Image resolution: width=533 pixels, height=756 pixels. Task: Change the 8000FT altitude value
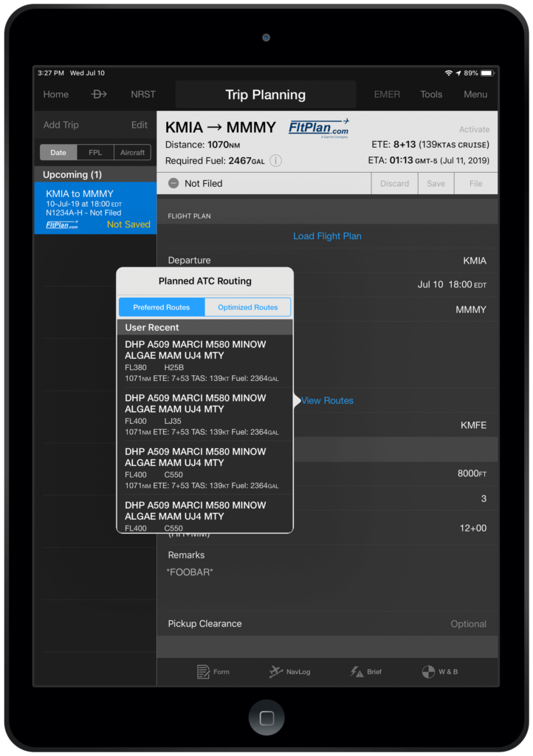coord(472,473)
